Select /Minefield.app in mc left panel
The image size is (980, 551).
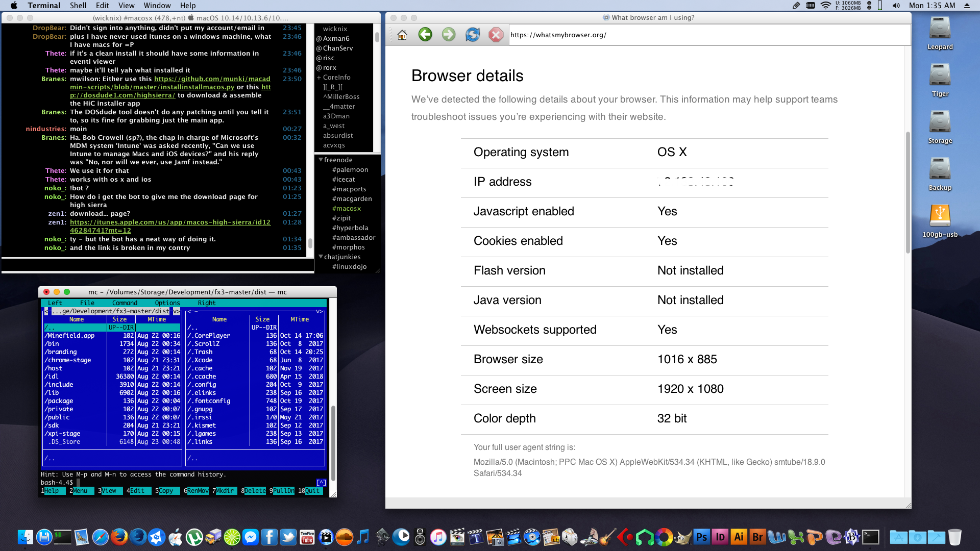point(112,336)
